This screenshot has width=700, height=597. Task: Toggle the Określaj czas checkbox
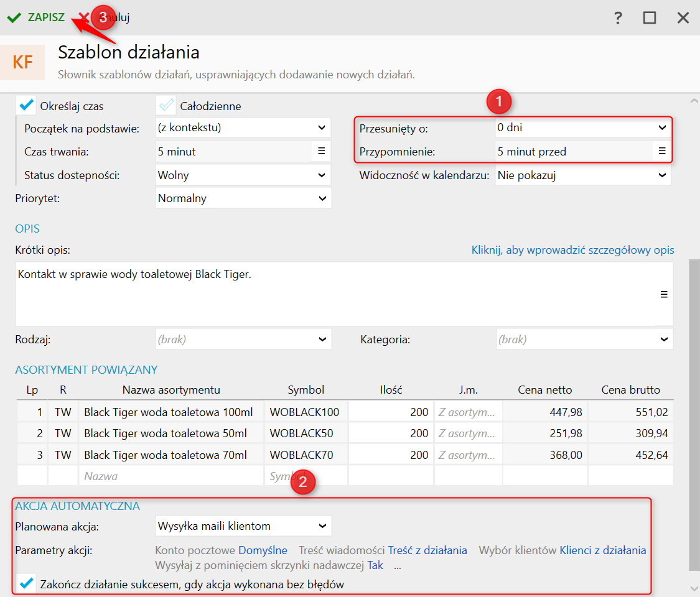click(26, 105)
